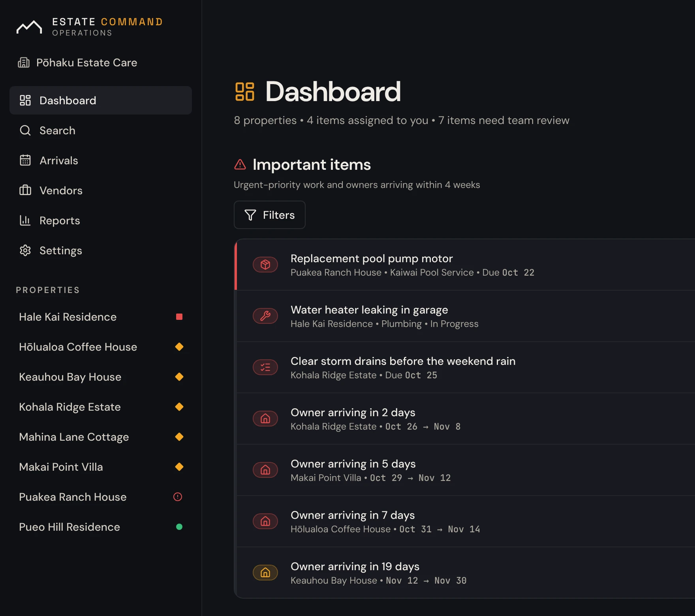Click the Dashboard grid icon in sidebar
This screenshot has height=616, width=695.
[25, 100]
